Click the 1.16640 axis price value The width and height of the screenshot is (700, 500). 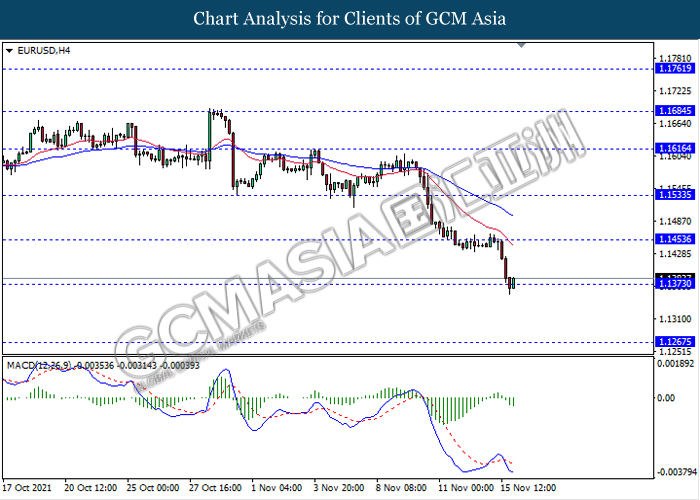point(675,124)
